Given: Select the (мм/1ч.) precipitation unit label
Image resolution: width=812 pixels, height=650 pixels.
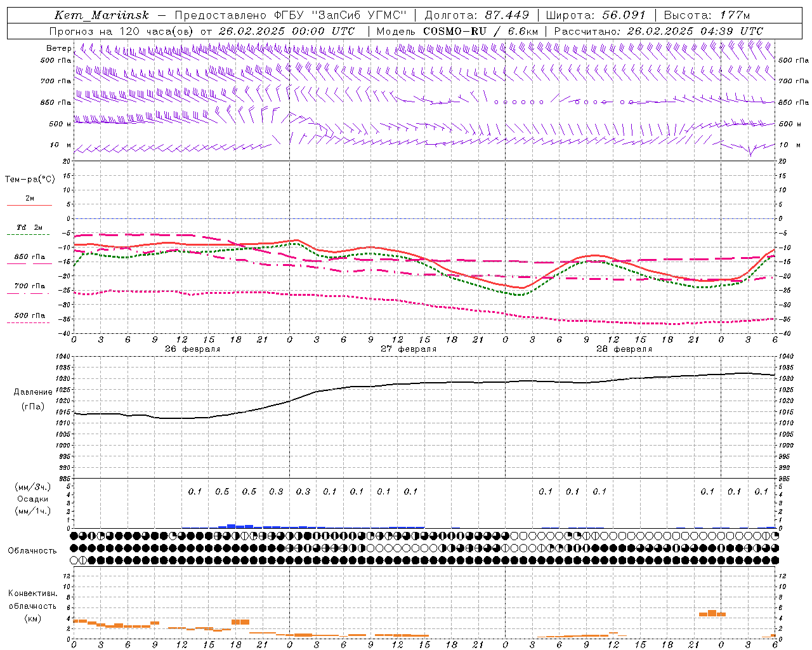Looking at the screenshot, I should pyautogui.click(x=32, y=511).
